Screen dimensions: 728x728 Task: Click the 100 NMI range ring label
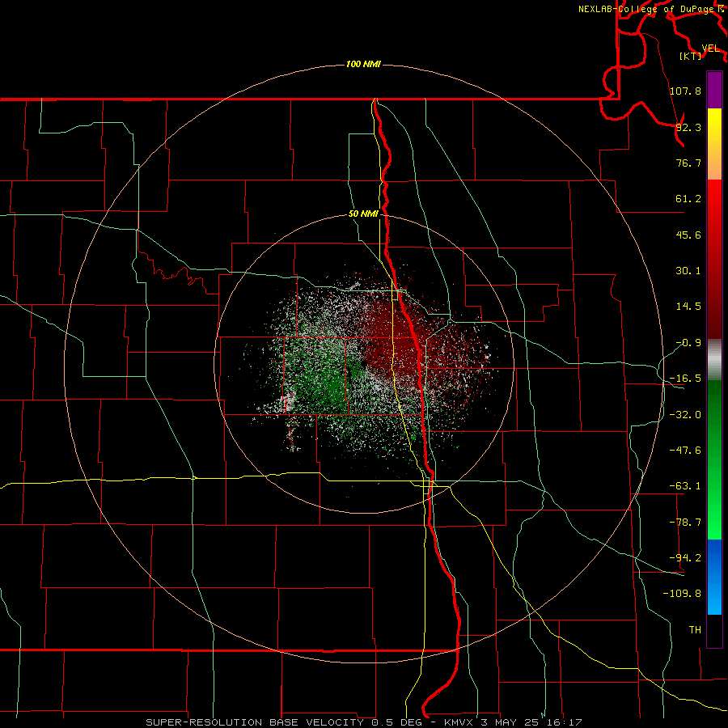tap(363, 64)
